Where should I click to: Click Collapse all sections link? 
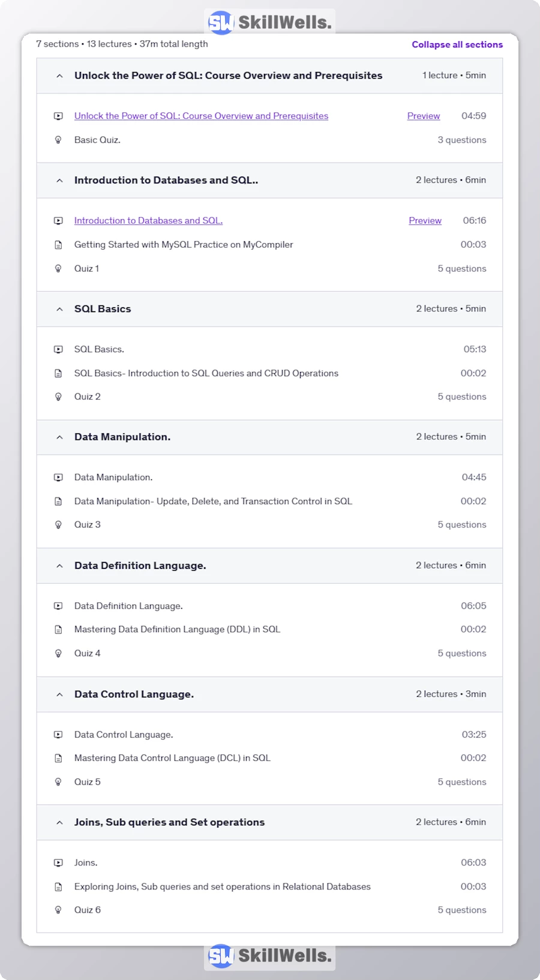pos(457,44)
